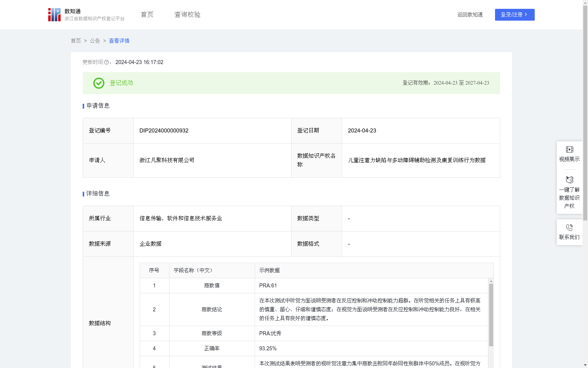Screen dimensions: 588x368
Task: Click the 商数结论 sample description paragraph
Action: [370, 309]
